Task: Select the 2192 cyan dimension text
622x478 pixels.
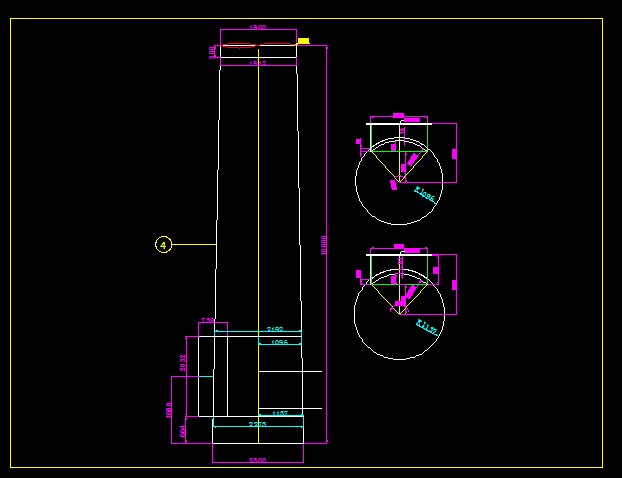Action: pyautogui.click(x=275, y=329)
